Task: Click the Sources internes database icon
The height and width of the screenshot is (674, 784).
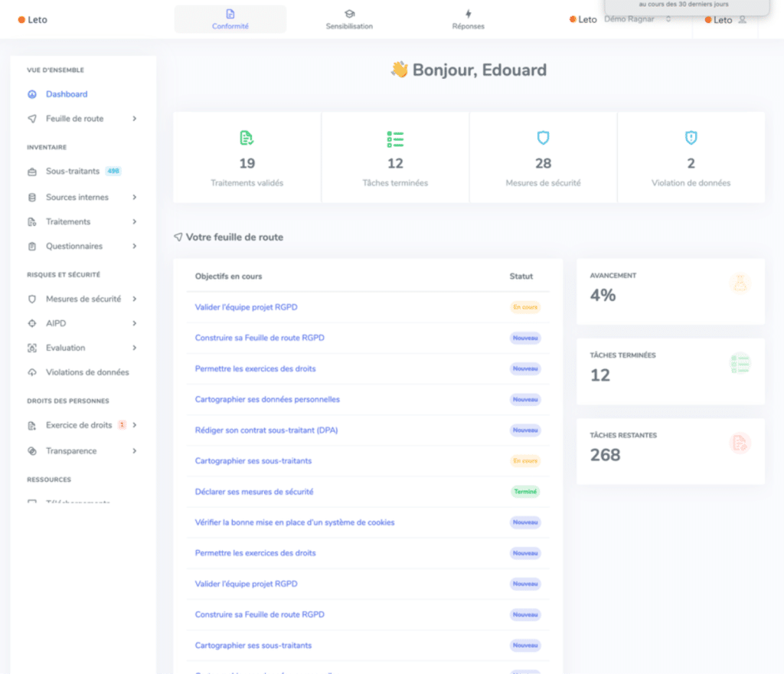Action: point(32,198)
